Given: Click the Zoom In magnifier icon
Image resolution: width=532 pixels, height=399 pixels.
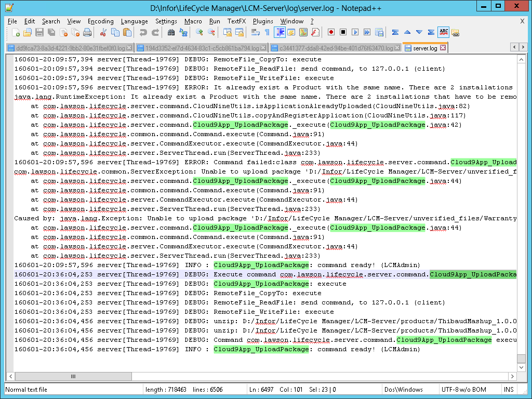Looking at the screenshot, I should click(199, 32).
